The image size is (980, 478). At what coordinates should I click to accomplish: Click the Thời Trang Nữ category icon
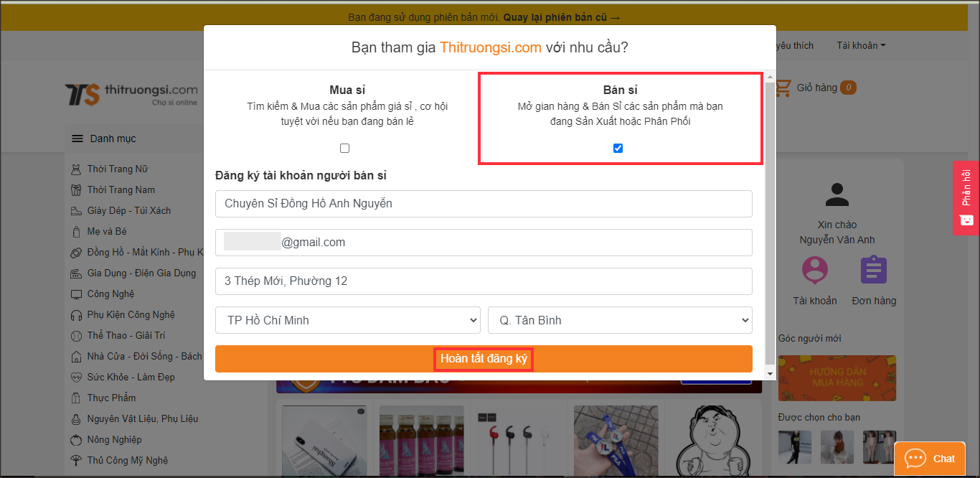click(x=76, y=169)
